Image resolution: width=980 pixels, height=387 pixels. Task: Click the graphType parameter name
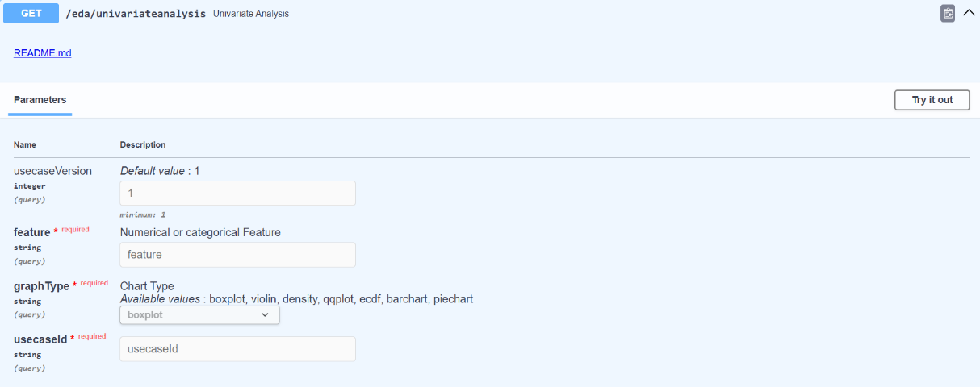(x=41, y=286)
